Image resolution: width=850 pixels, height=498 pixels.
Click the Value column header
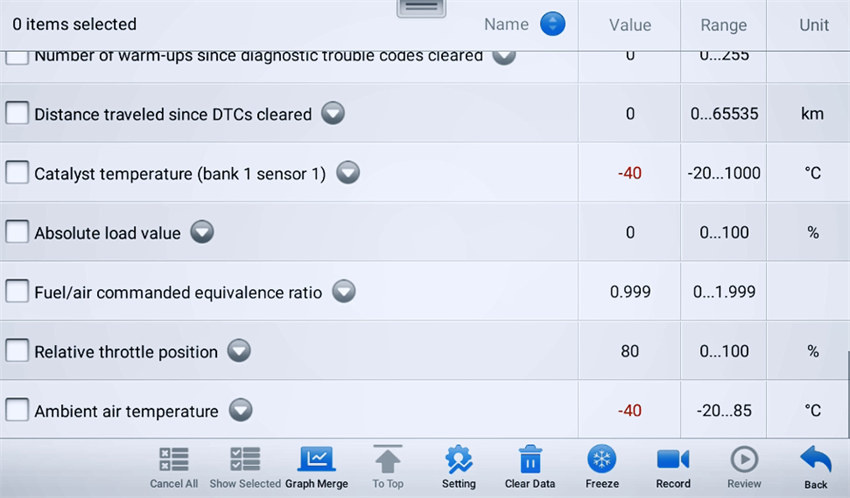630,25
